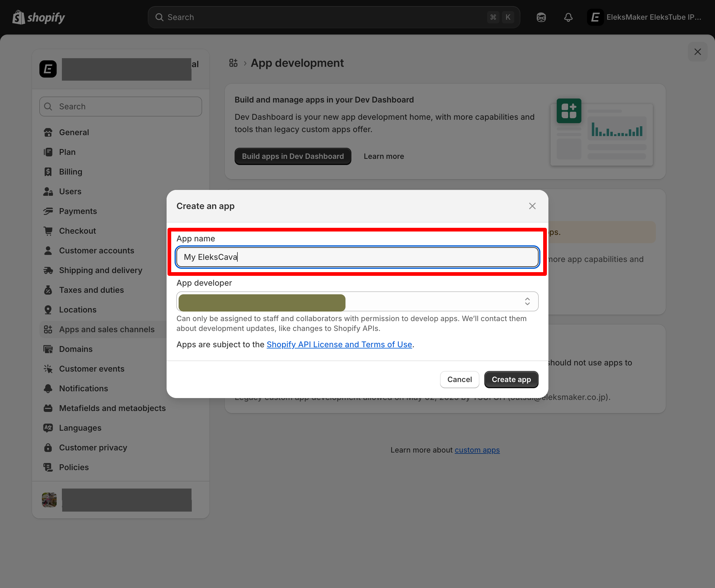Open Notifications settings
715x588 pixels.
[x=83, y=388]
